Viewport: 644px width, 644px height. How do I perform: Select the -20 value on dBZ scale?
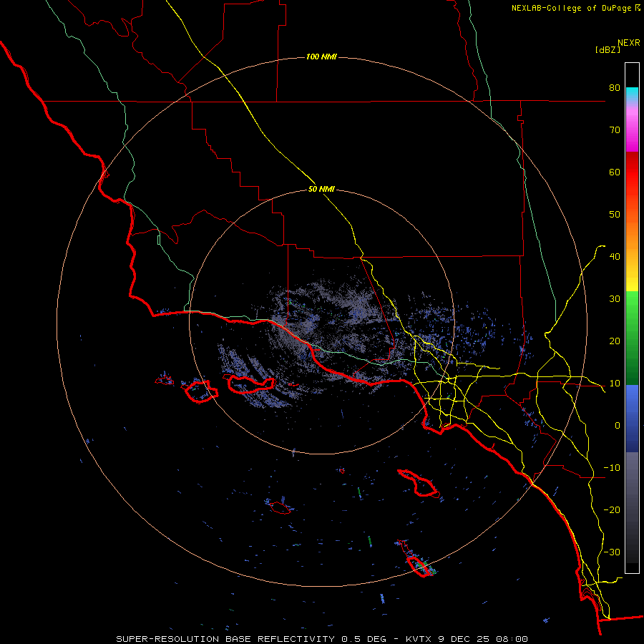612,509
